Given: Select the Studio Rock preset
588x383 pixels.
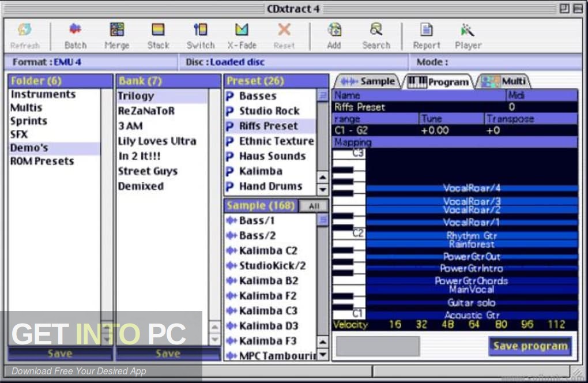Looking at the screenshot, I should pos(270,111).
